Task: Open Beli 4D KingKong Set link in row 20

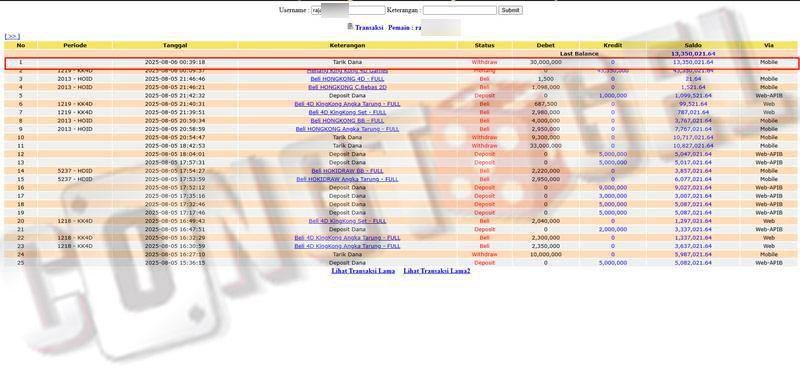Action: pos(347,221)
